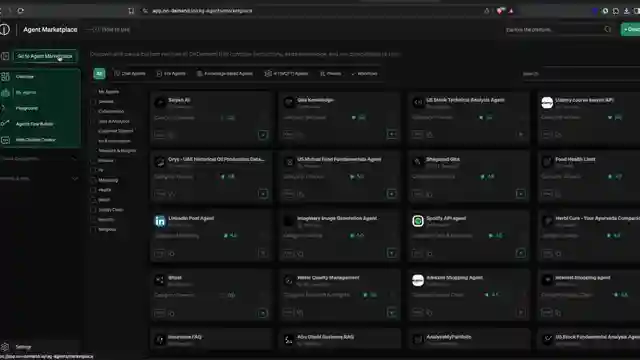Screen dimensions: 640x360
Task: Click the Settings gear icon
Action: click(x=5, y=347)
